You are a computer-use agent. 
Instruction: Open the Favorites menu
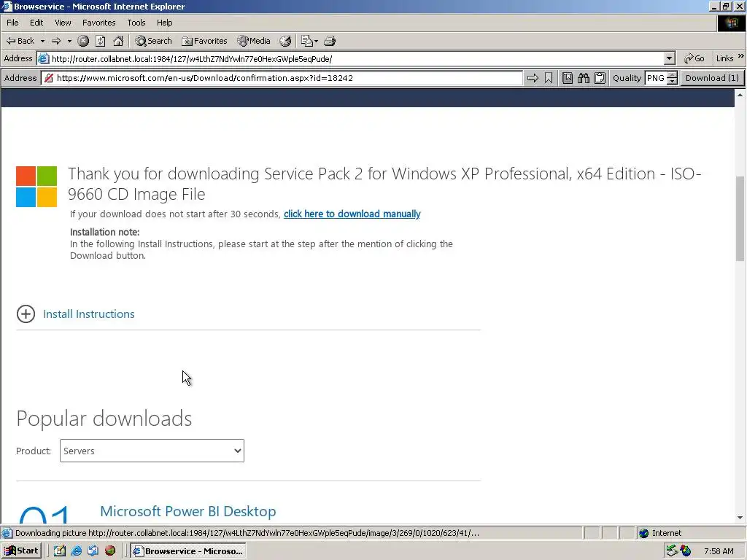click(99, 23)
